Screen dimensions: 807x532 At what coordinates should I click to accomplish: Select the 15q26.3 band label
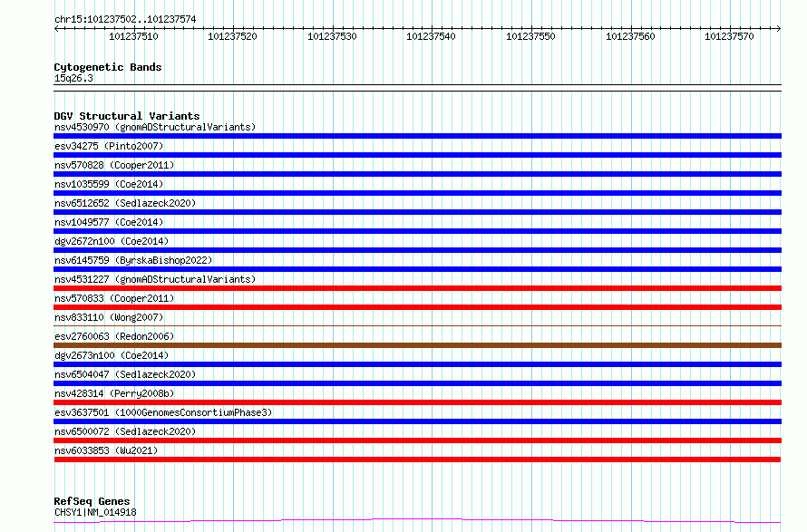(x=73, y=78)
